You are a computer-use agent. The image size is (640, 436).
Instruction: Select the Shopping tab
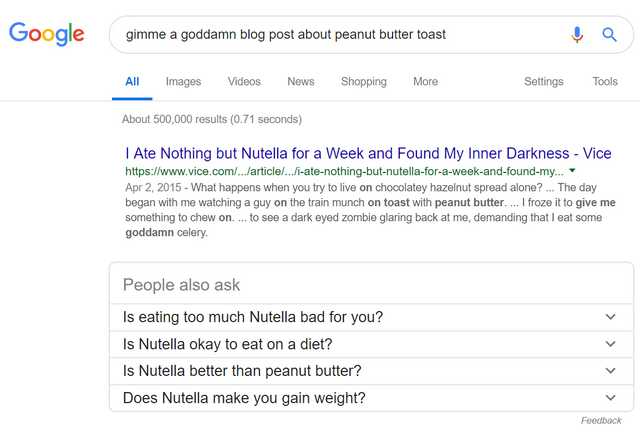364,82
